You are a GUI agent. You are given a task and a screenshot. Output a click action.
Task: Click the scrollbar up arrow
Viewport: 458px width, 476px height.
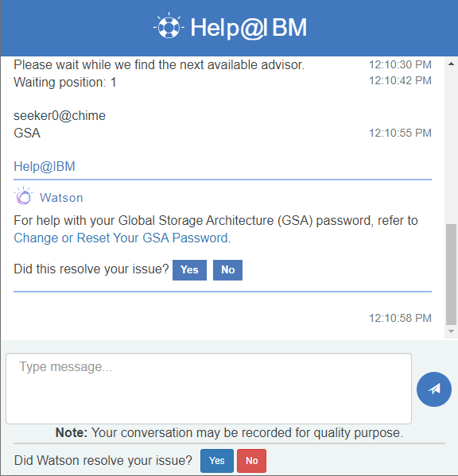(451, 64)
